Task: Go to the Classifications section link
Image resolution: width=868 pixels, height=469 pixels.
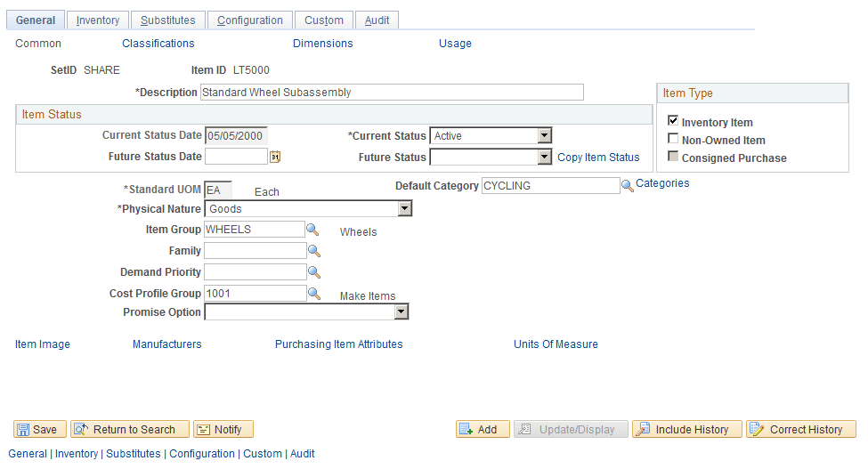Action: tap(158, 43)
